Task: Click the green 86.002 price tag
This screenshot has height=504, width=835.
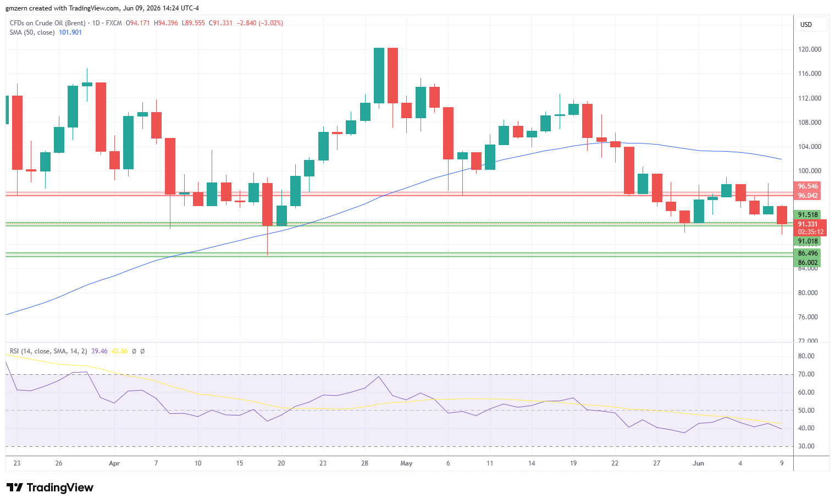Action: (808, 263)
